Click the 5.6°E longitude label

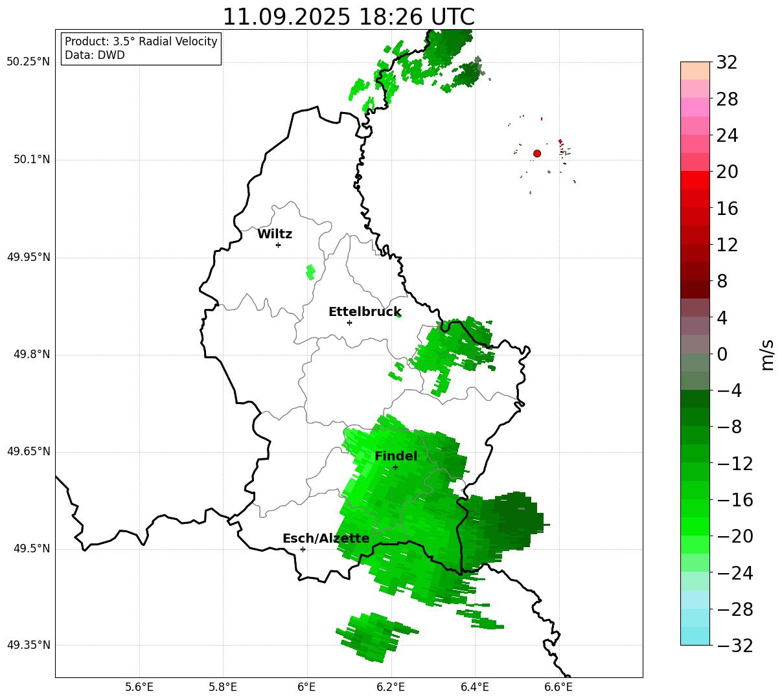pyautogui.click(x=139, y=688)
